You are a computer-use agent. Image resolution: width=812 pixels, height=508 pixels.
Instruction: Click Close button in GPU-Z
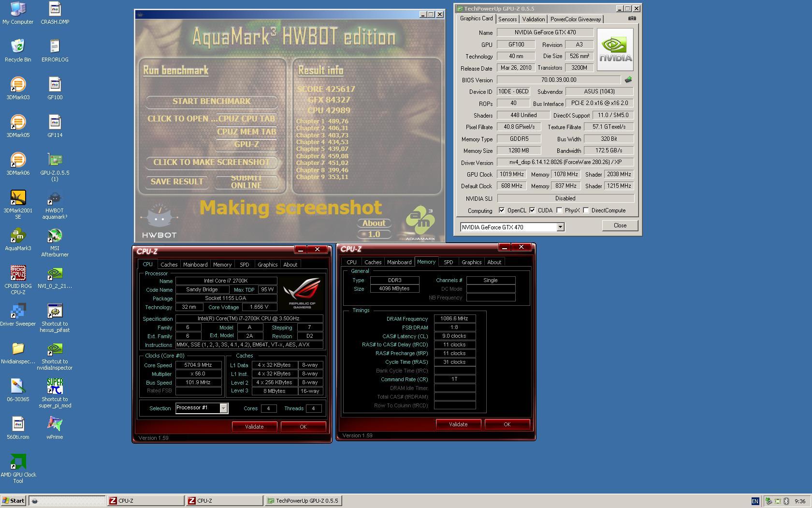point(620,225)
